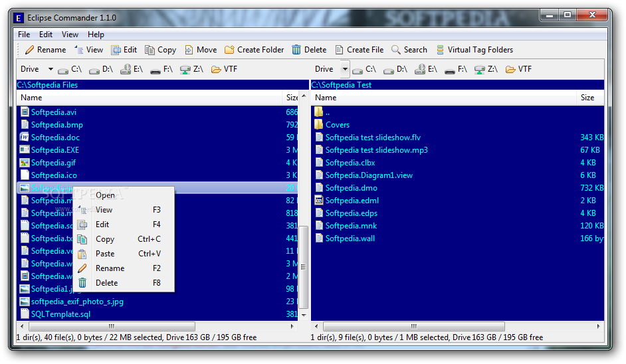Choose Rename F2 in the context menu
Viewport: 626px width, 364px height.
pyautogui.click(x=124, y=268)
